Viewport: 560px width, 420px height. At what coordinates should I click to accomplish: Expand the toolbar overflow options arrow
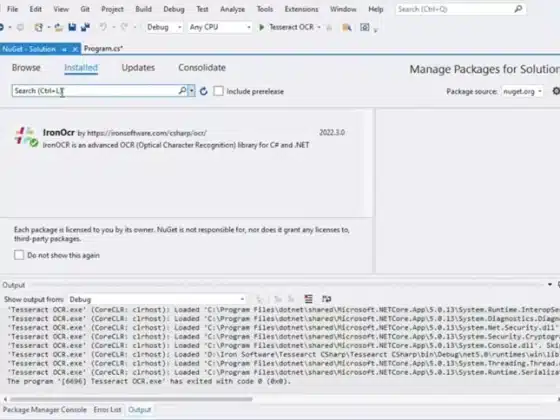tap(376, 30)
